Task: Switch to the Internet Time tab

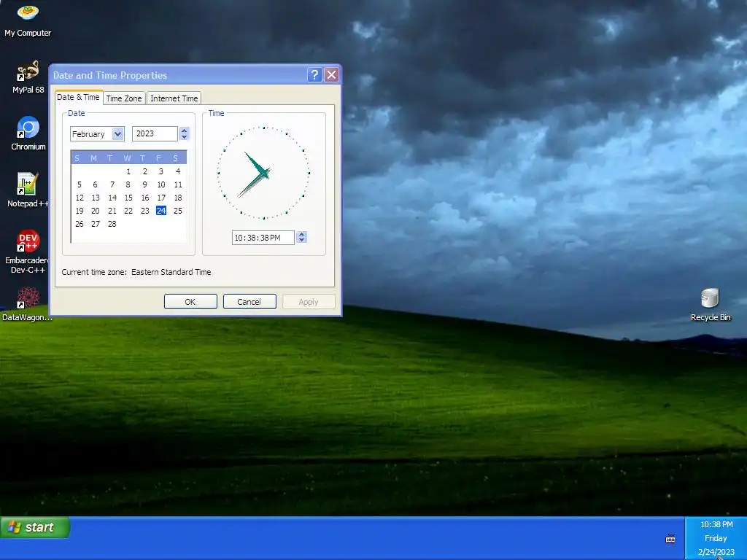Action: 174,98
